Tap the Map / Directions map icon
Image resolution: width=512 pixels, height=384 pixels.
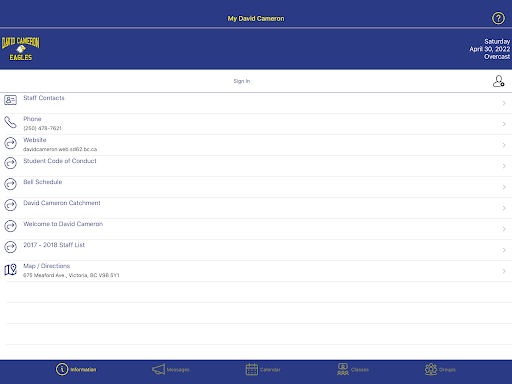[x=10, y=270]
